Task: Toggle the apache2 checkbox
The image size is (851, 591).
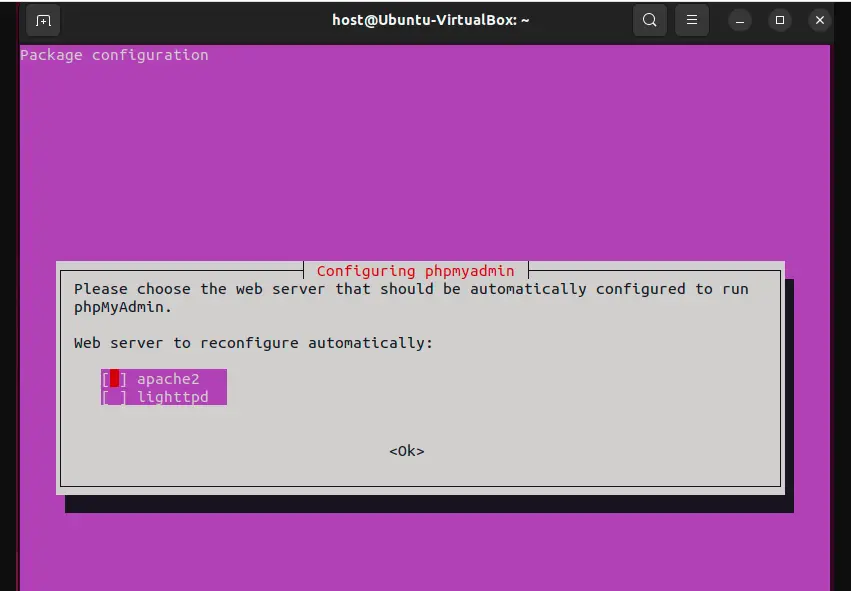Action: pos(115,379)
